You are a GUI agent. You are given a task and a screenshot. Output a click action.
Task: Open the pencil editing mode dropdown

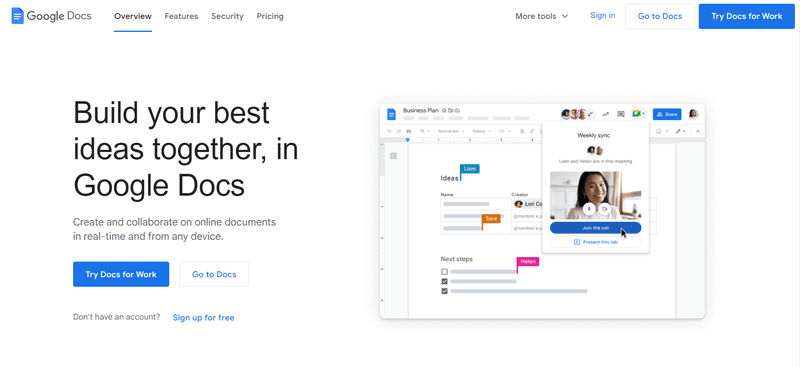click(x=681, y=131)
